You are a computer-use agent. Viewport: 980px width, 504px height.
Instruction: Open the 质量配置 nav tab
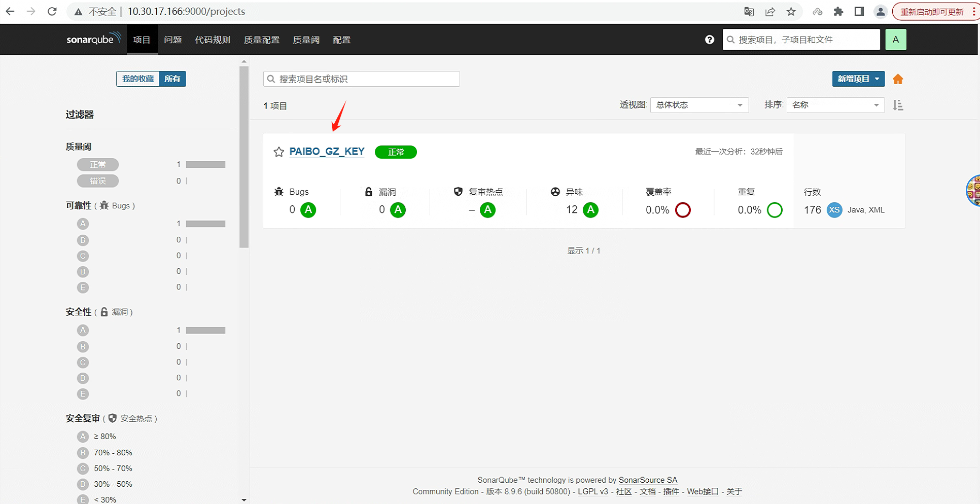click(262, 40)
